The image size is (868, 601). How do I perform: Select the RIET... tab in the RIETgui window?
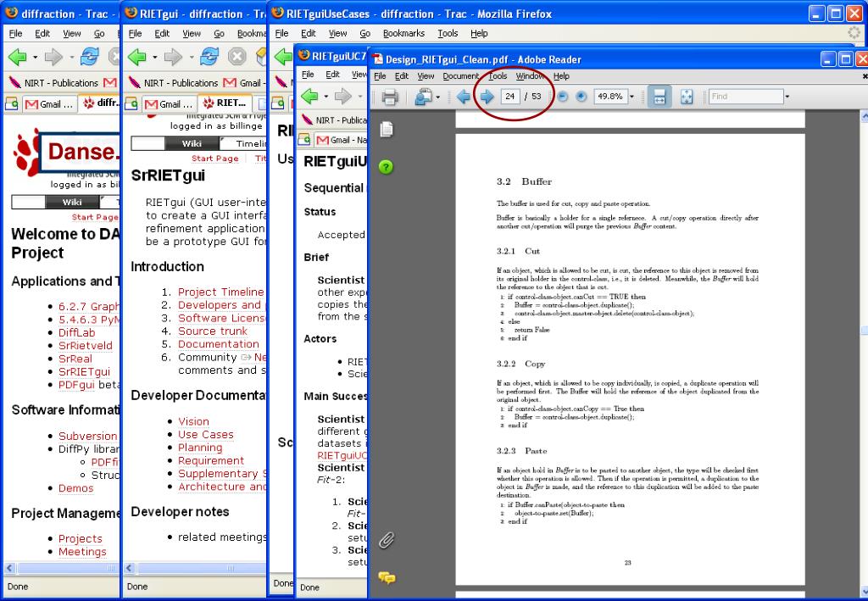click(x=224, y=103)
